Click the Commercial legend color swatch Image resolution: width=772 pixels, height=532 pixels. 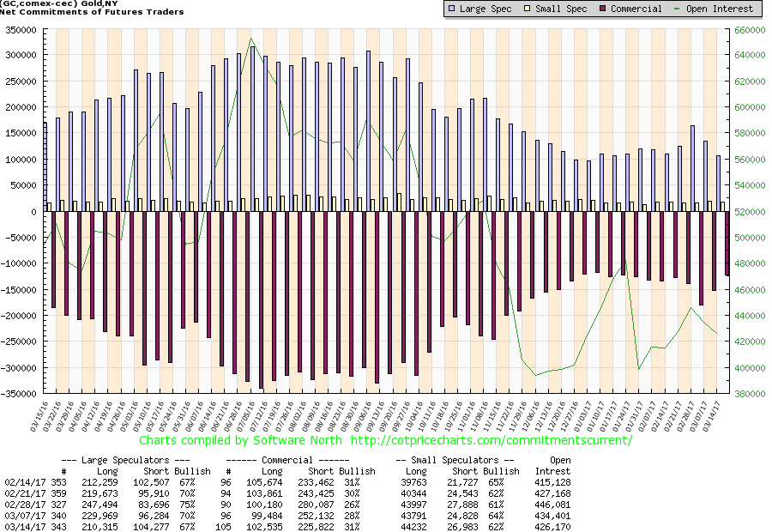pos(603,9)
